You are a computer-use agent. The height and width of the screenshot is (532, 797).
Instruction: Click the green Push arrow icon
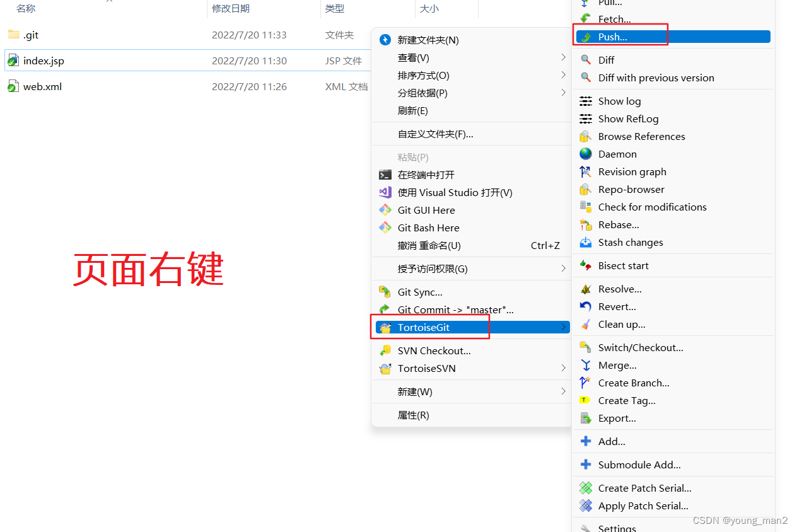point(586,37)
